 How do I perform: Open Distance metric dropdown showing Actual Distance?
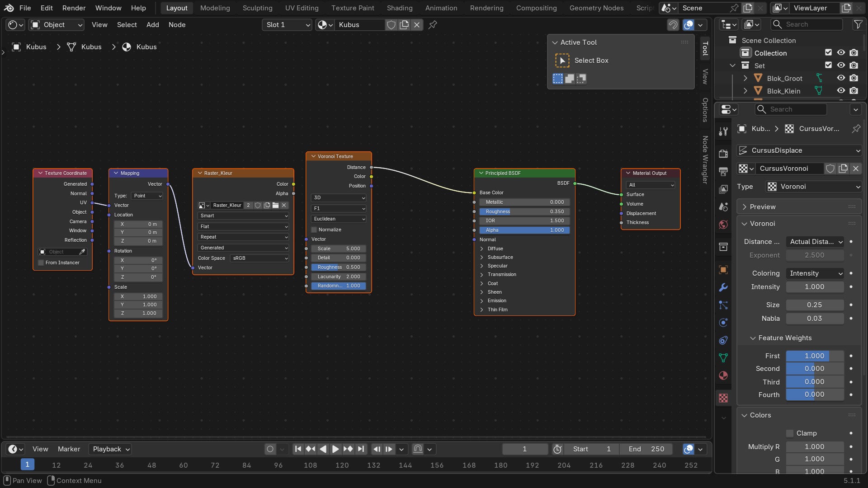click(x=815, y=242)
